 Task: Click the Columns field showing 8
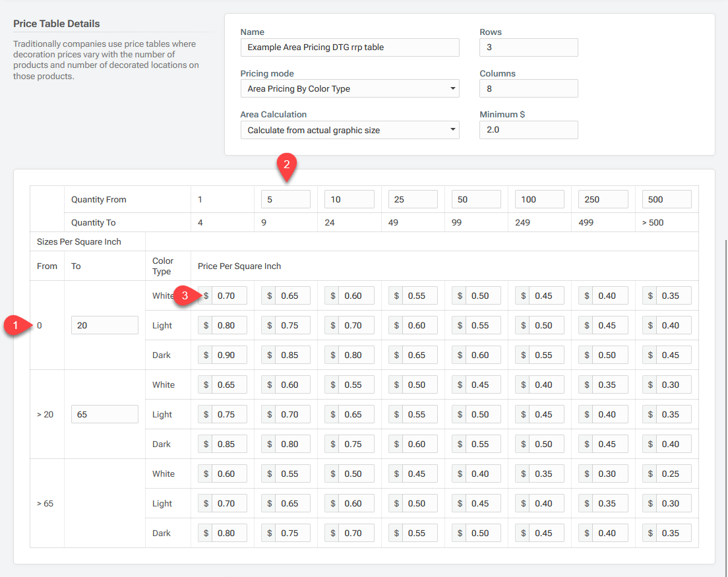528,88
